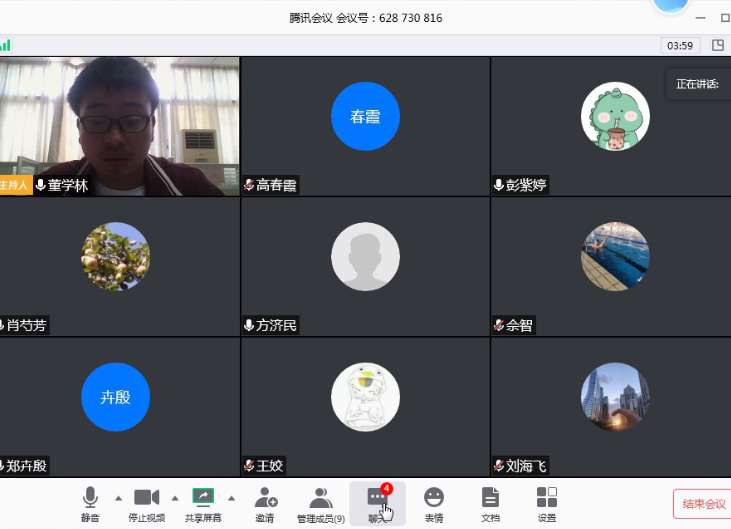
Task: Open the 邀请 invite icon
Action: tap(265, 503)
